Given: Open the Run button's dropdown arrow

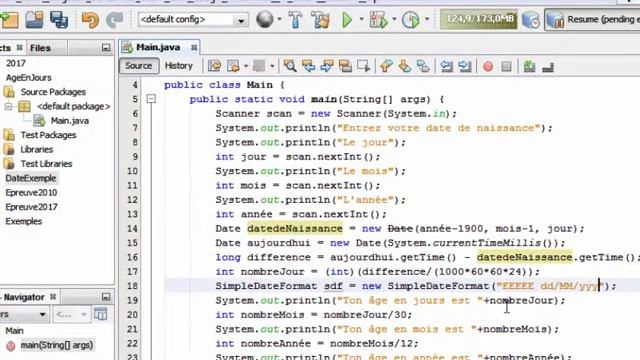Looking at the screenshot, I should [361, 19].
